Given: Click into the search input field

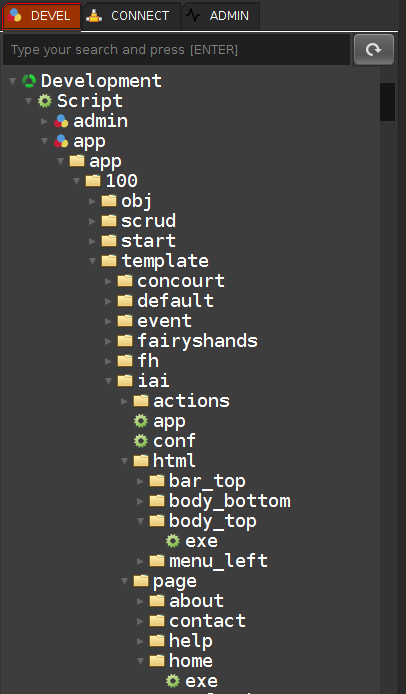Looking at the screenshot, I should click(176, 50).
